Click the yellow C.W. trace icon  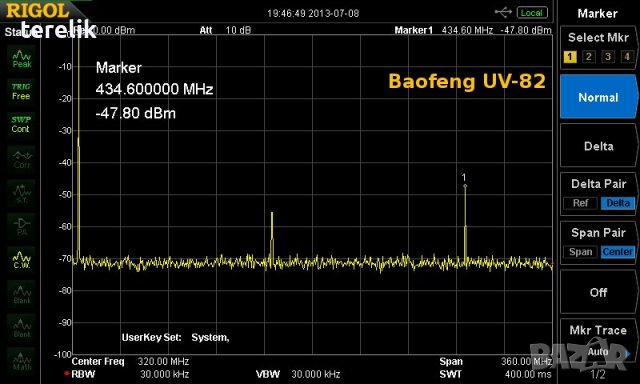point(22,260)
